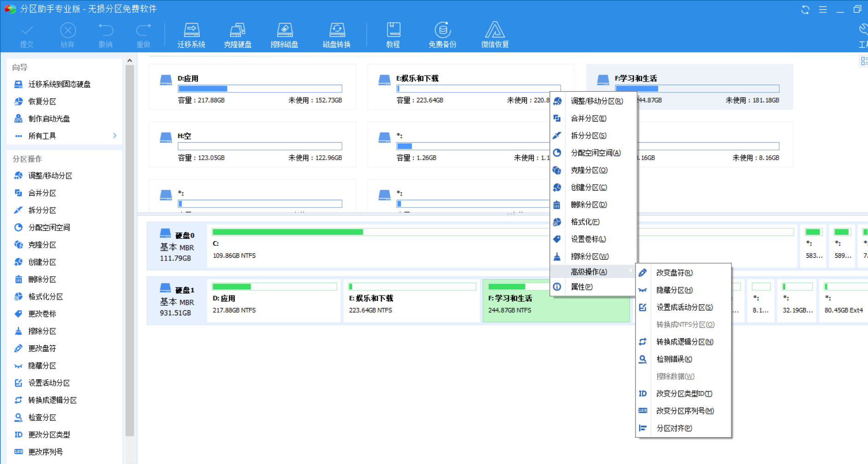Image resolution: width=868 pixels, height=464 pixels.
Task: Open the hamburger menu in title bar
Action: coord(823,10)
